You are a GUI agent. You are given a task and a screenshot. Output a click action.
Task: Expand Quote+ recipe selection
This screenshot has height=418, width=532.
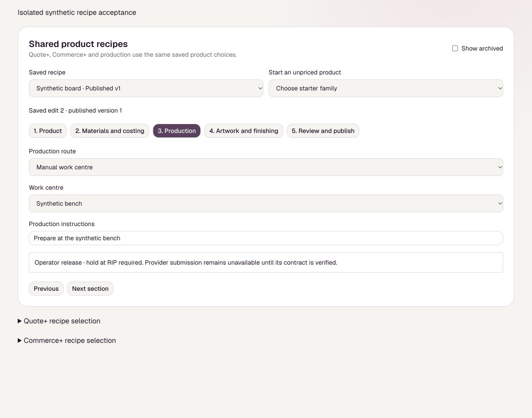point(59,321)
